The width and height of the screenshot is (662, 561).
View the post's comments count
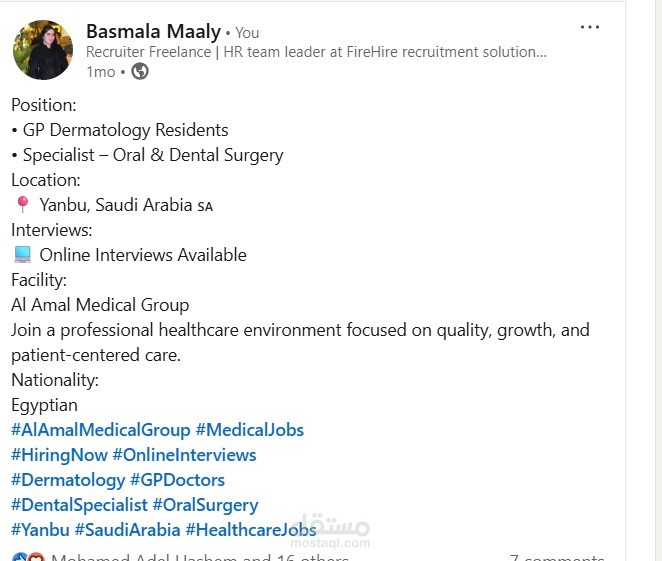coord(556,557)
